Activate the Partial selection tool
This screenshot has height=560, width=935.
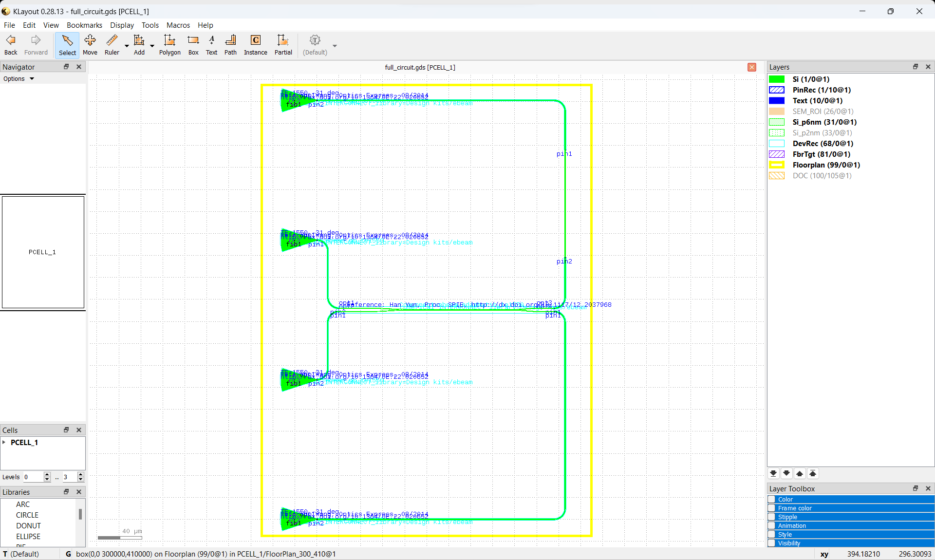click(283, 45)
